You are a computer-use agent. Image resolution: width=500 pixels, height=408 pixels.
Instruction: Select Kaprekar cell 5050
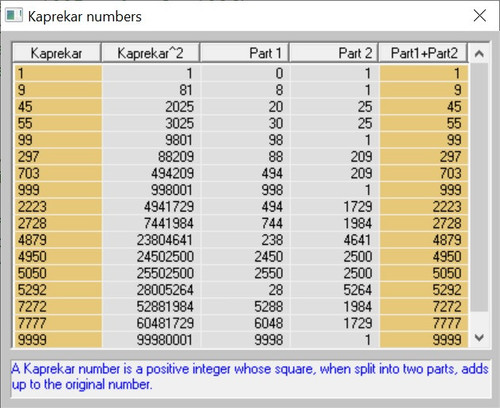point(58,273)
